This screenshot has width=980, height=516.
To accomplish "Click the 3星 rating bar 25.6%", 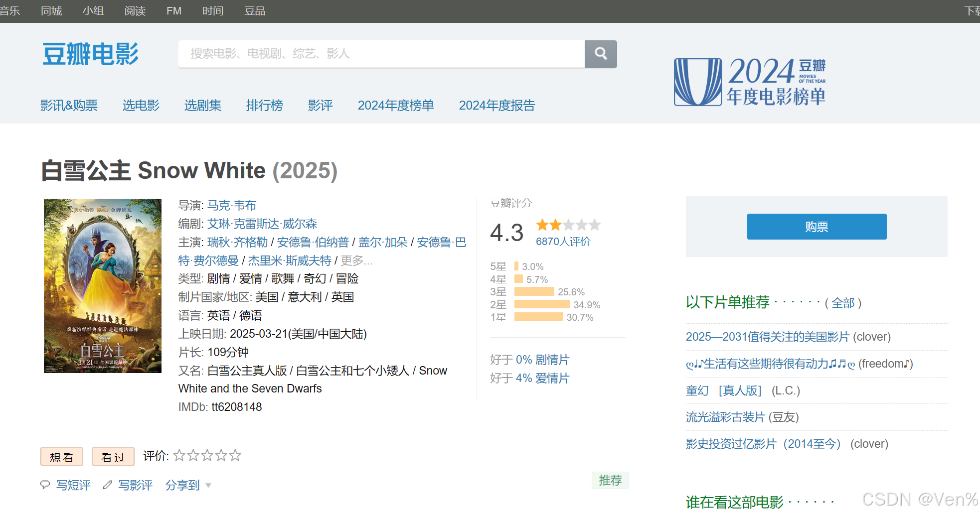I will pos(534,292).
